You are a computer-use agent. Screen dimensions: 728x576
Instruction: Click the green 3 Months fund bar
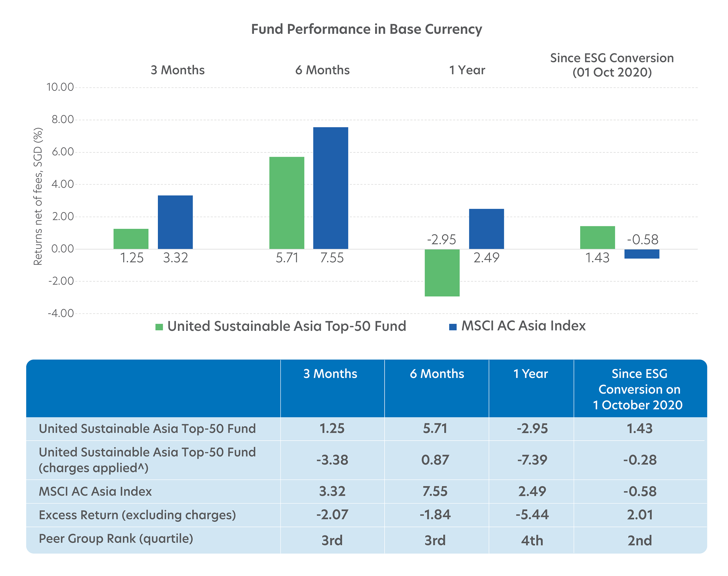[x=131, y=239]
